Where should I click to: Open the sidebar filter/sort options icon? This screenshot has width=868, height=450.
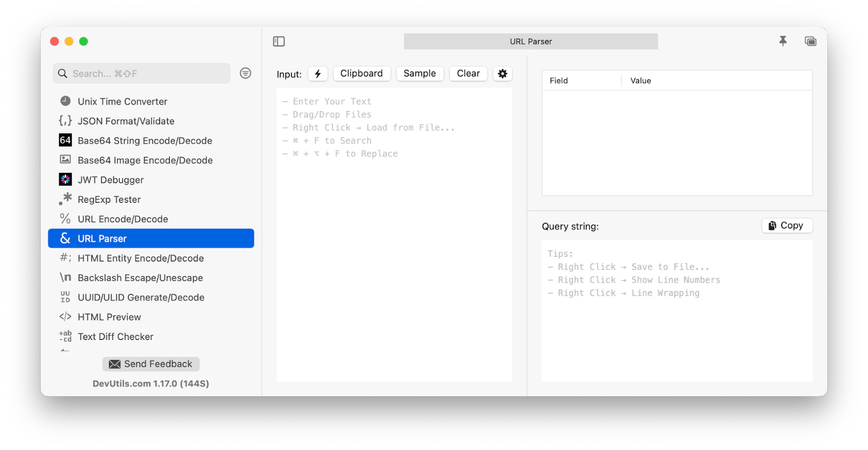point(245,73)
